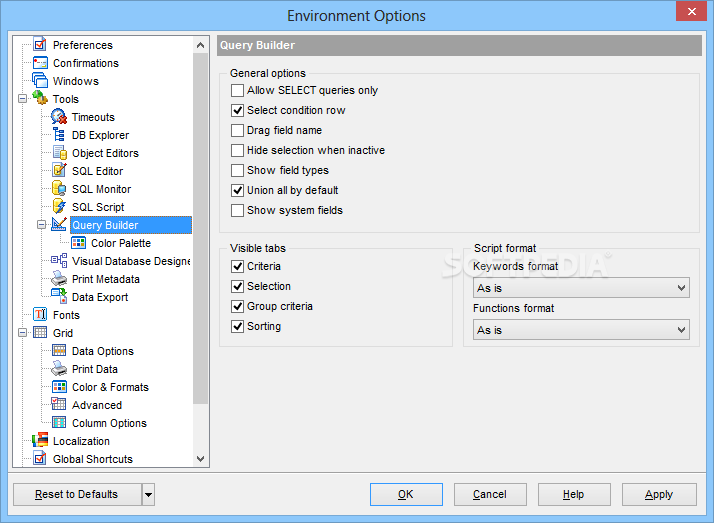Click the Visual Database Designer icon
The image size is (714, 523).
click(x=59, y=260)
